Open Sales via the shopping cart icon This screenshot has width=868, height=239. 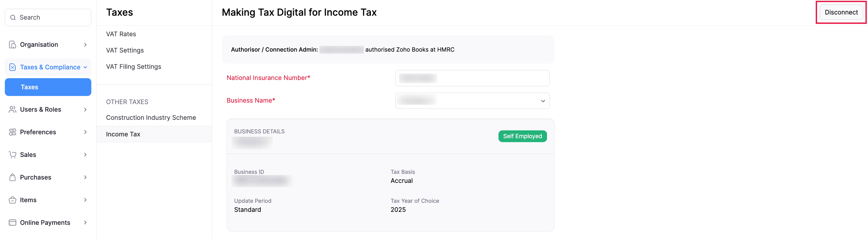point(12,154)
